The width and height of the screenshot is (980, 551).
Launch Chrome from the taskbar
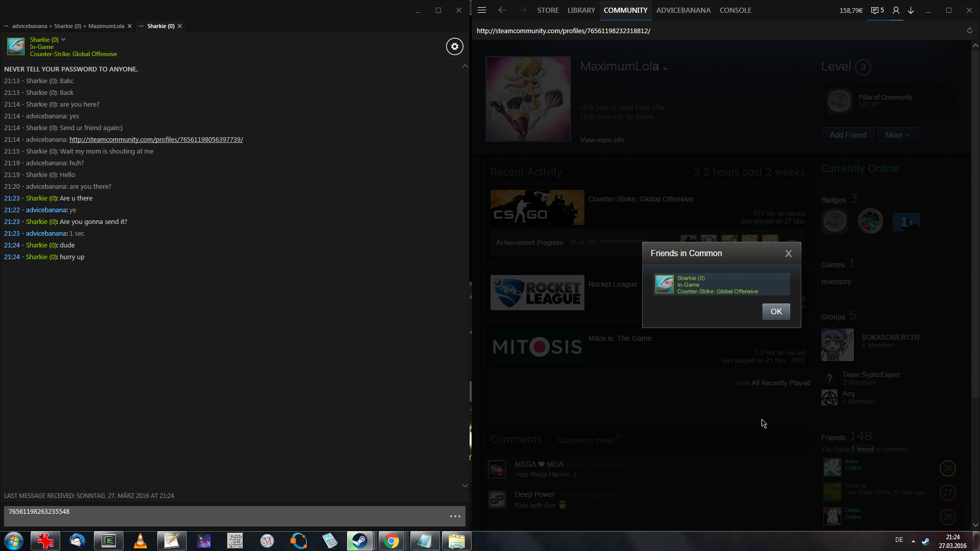pos(391,541)
